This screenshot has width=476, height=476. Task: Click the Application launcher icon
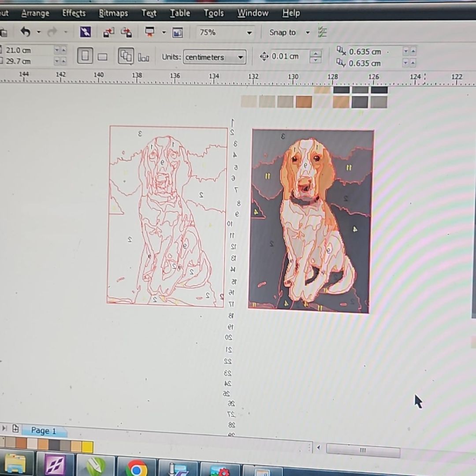[150, 32]
